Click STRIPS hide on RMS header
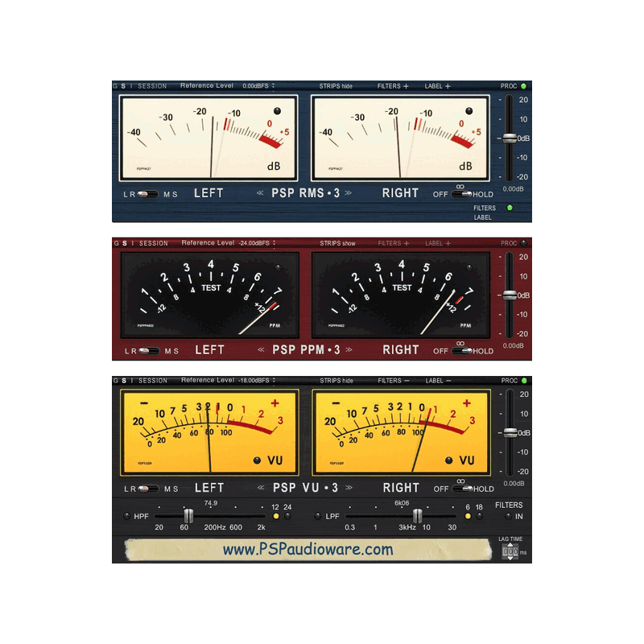Screen dimensions: 644x644 [x=336, y=86]
